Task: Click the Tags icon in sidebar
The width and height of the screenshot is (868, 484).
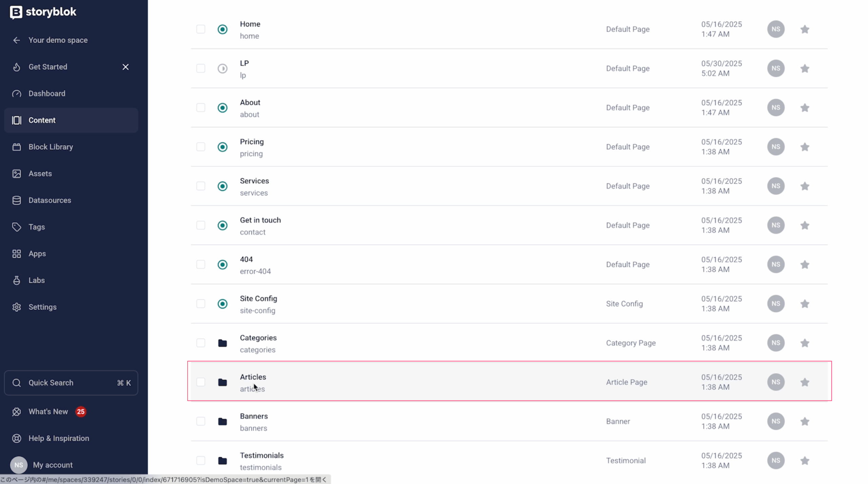Action: [x=17, y=227]
